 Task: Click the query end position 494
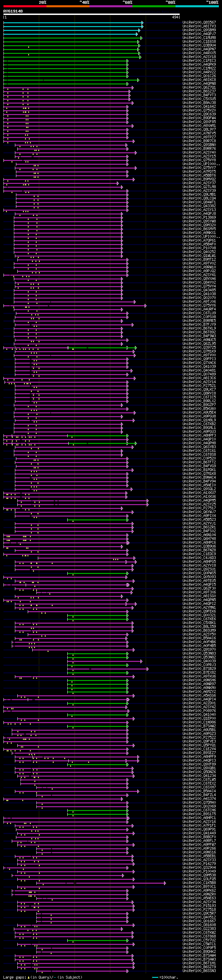point(175,17)
